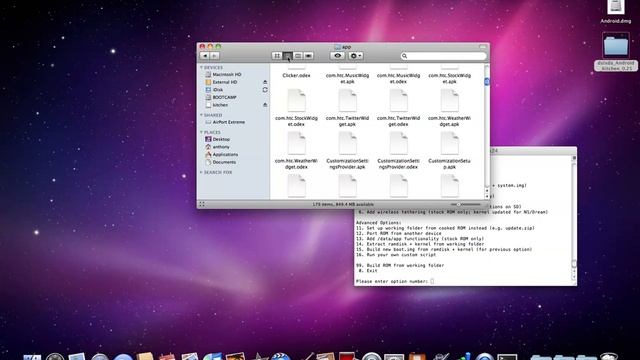Select CustomizationSetup.apk file icon
The width and height of the screenshot is (640, 360).
pos(449,143)
